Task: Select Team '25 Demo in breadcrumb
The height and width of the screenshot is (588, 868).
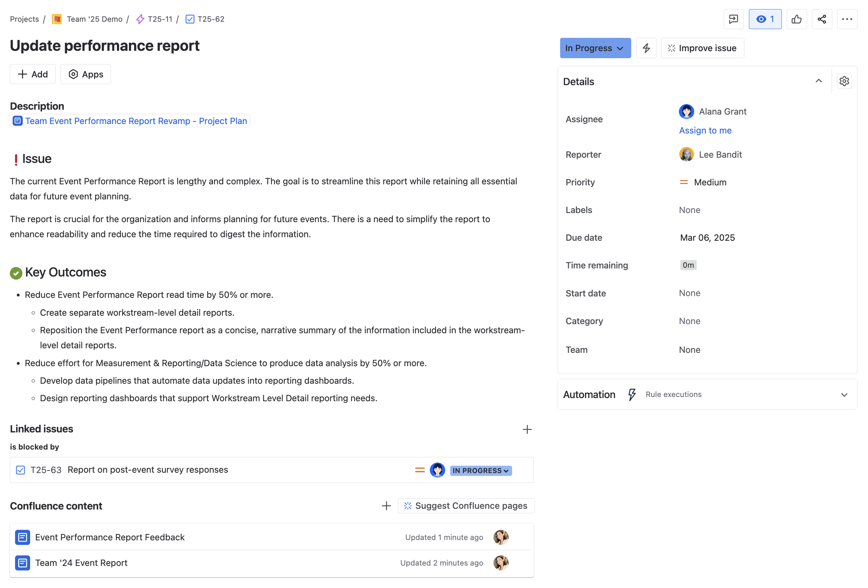Action: pos(94,19)
